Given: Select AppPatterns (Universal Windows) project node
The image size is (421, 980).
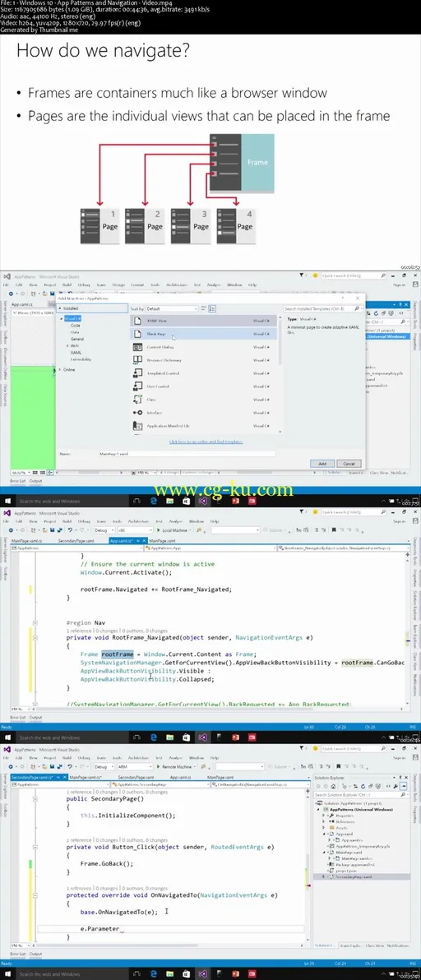Looking at the screenshot, I should pos(360,809).
